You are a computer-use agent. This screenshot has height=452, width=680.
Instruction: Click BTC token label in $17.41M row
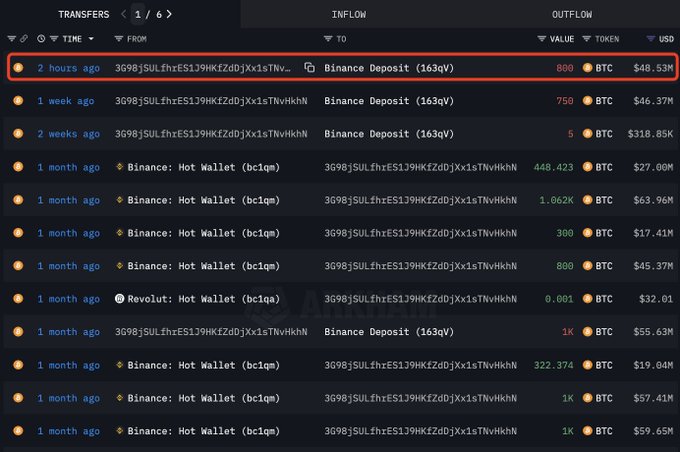point(604,233)
